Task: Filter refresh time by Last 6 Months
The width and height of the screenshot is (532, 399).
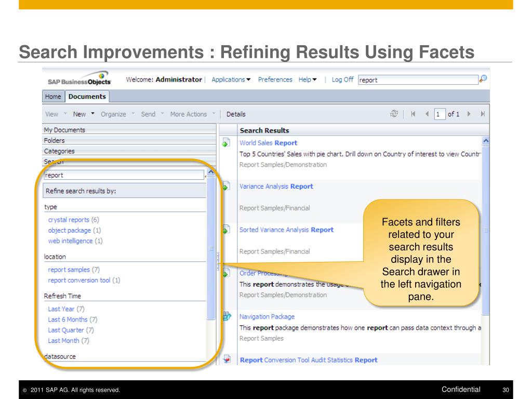Action: click(x=68, y=320)
